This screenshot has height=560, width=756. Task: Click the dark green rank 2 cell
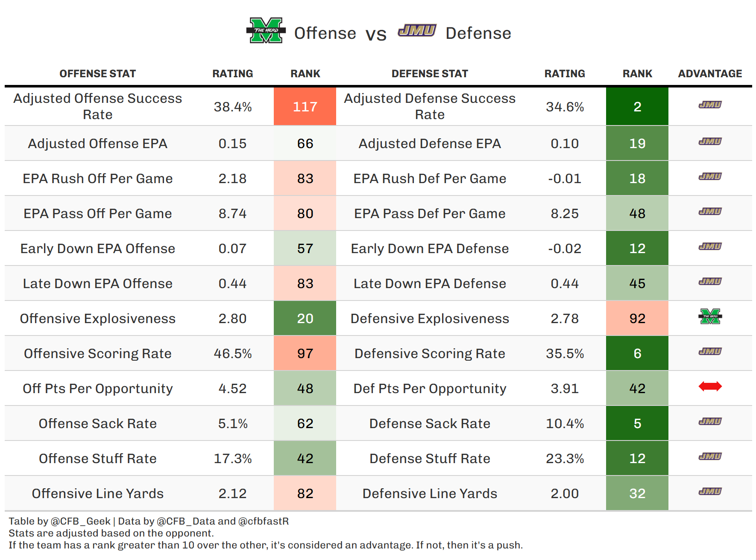coord(637,107)
